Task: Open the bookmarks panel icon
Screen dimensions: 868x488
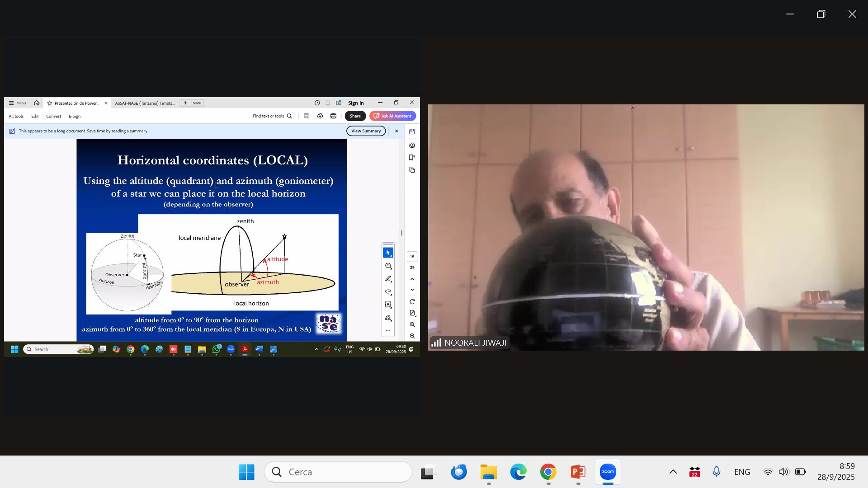Action: (412, 158)
